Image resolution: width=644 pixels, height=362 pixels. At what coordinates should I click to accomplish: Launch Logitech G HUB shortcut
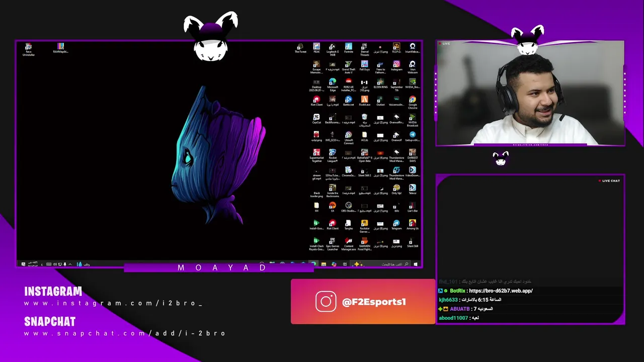click(333, 49)
